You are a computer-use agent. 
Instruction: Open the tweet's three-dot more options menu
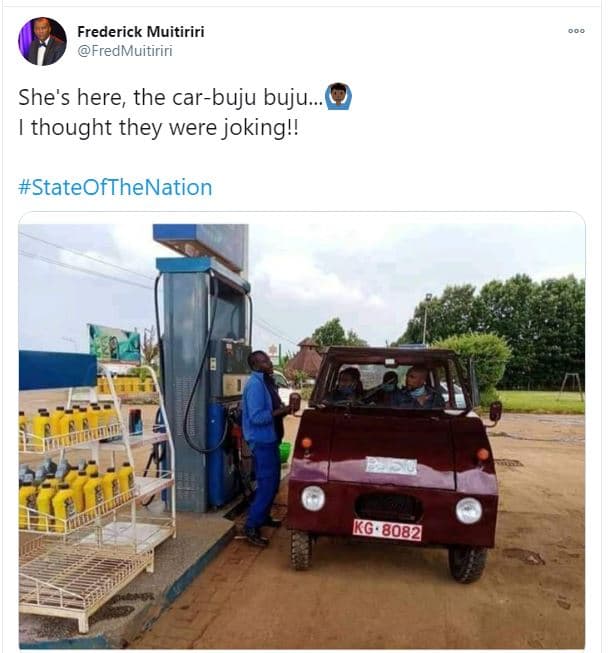[x=576, y=31]
